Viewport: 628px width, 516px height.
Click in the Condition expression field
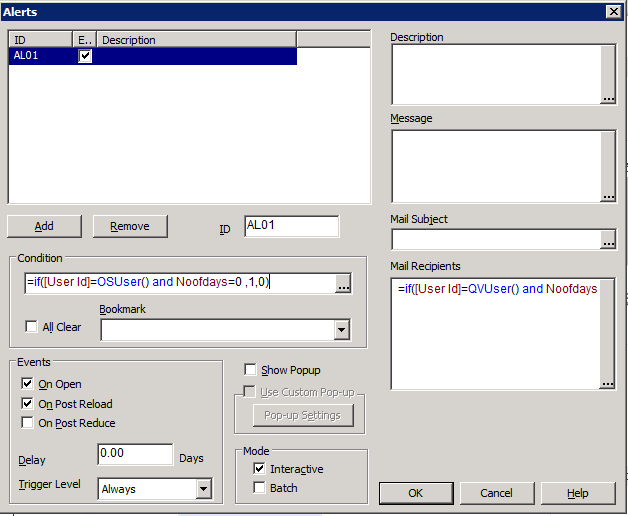(x=180, y=283)
